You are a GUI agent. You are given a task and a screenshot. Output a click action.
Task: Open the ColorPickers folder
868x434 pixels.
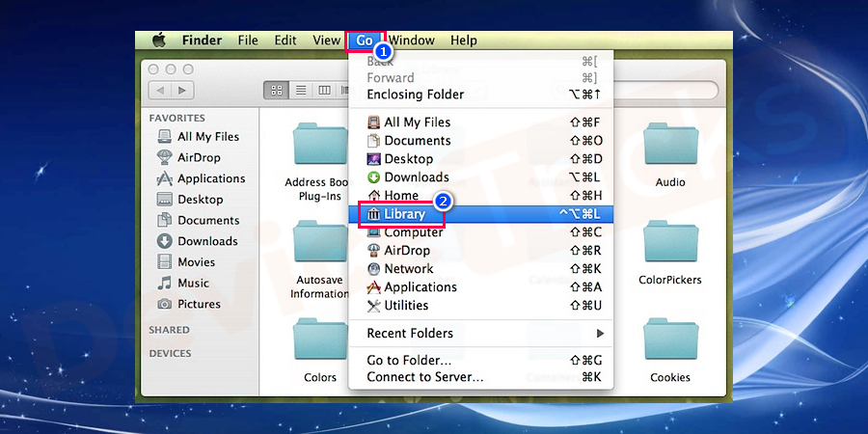(670, 251)
